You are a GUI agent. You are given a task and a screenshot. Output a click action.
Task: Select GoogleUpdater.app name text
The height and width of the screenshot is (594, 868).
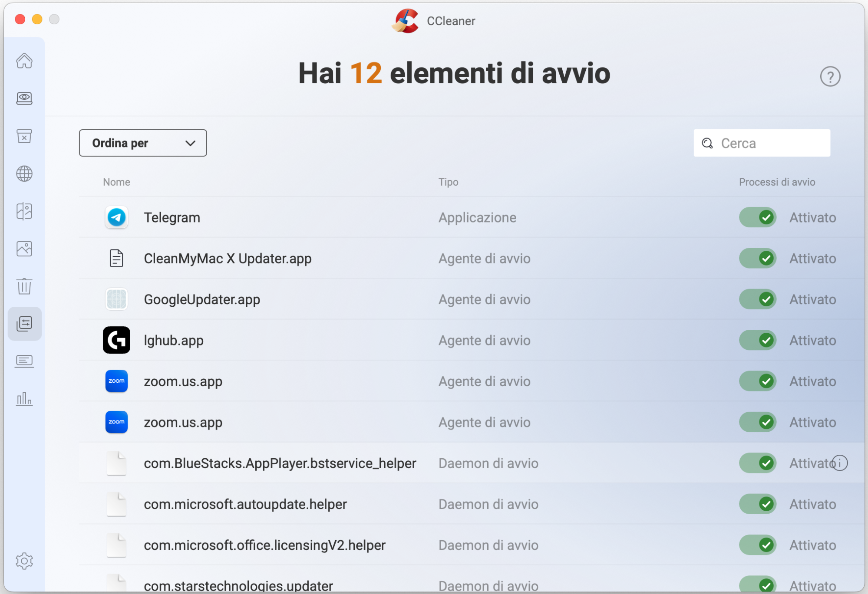[202, 299]
